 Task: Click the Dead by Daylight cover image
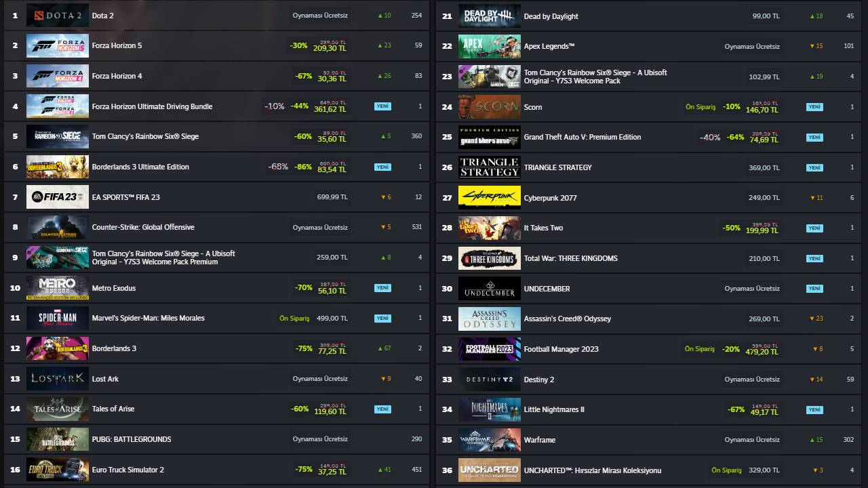point(490,16)
